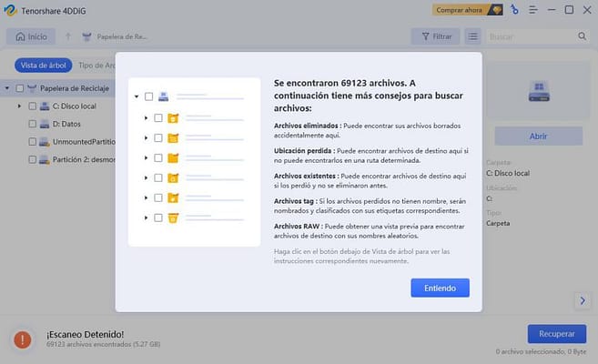Click the 'Archivos tag' heading in dialog

pyautogui.click(x=296, y=201)
